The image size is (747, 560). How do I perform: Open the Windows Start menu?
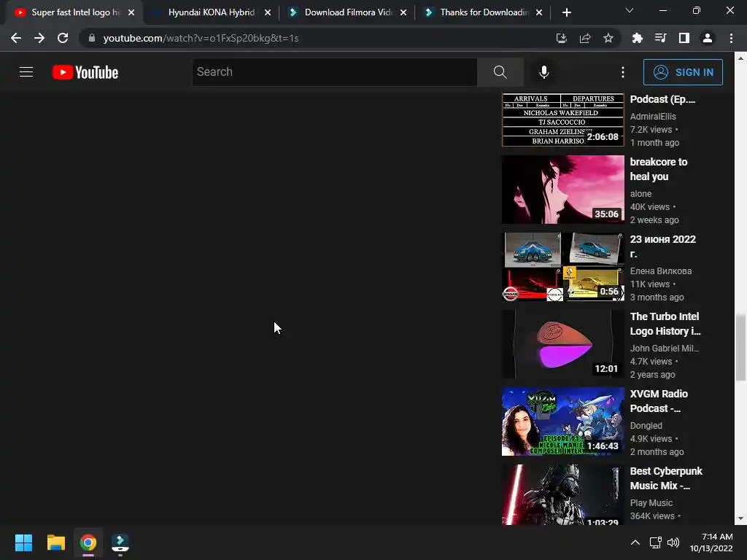[23, 542]
